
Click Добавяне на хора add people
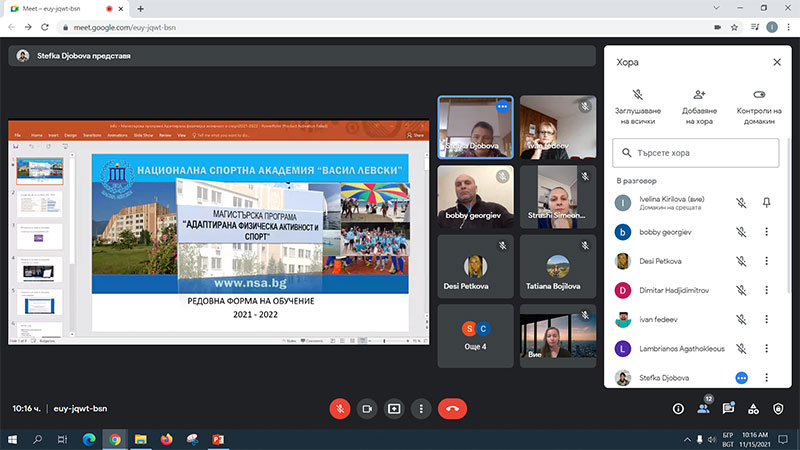[699, 107]
